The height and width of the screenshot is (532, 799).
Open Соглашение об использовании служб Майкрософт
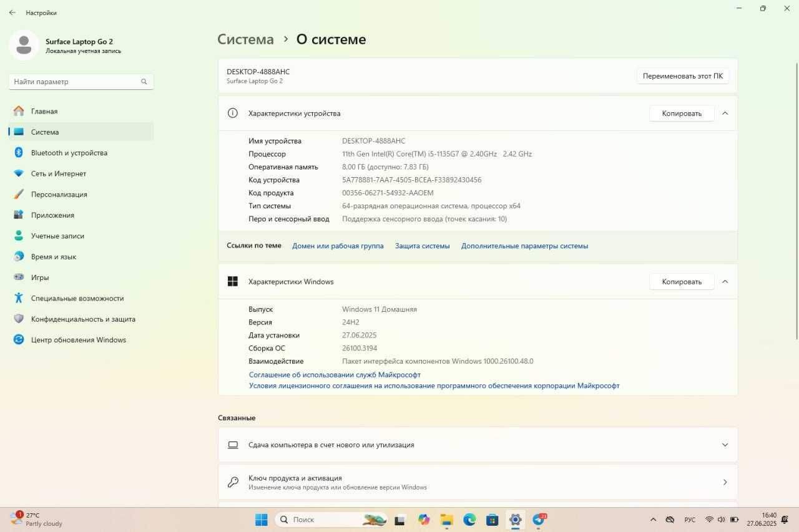point(335,375)
